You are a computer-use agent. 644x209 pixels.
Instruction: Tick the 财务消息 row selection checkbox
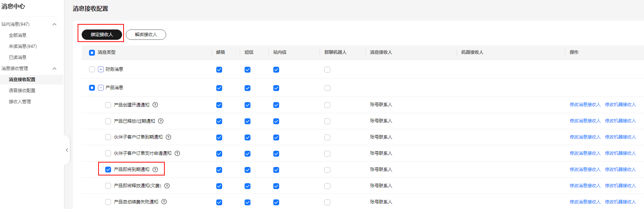click(92, 69)
